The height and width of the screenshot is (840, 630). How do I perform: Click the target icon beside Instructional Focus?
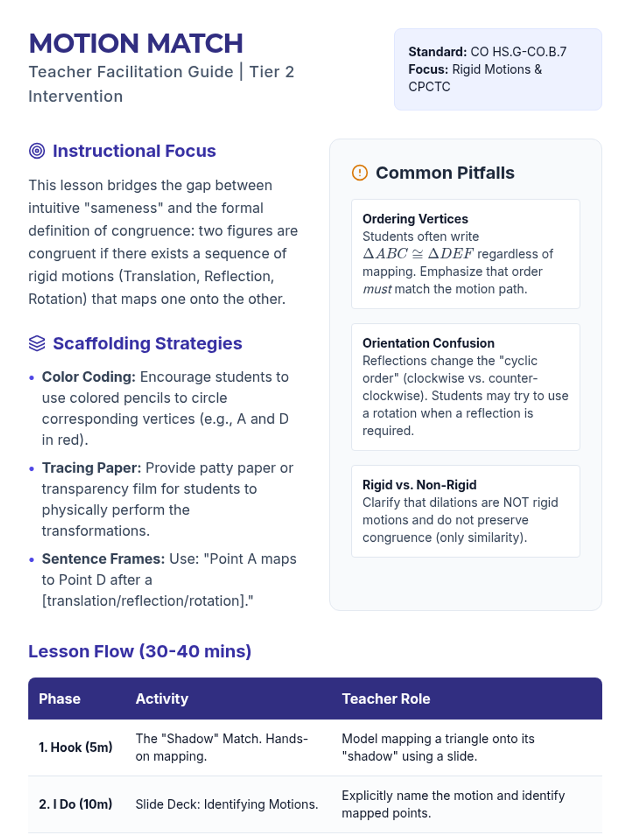tap(37, 151)
